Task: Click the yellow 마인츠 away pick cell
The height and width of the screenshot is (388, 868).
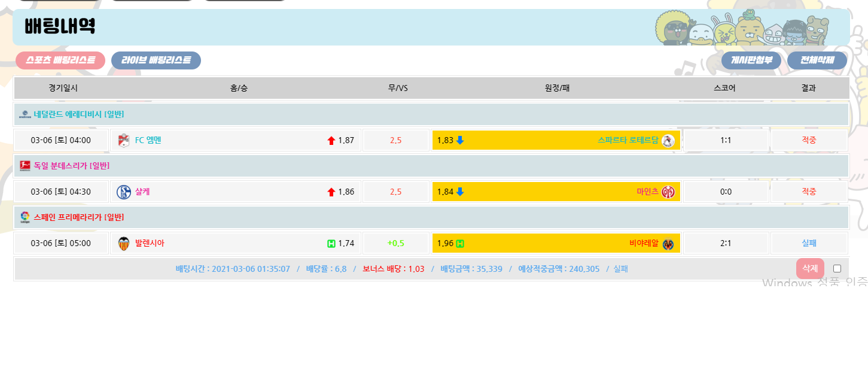Action: pos(556,192)
